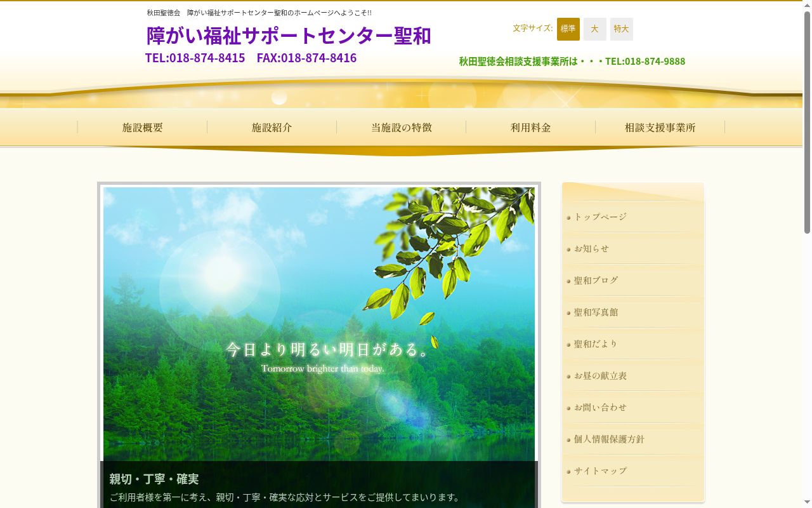This screenshot has height=508, width=812.
Task: Open お昼の献立表 in the sidebar
Action: [x=633, y=376]
